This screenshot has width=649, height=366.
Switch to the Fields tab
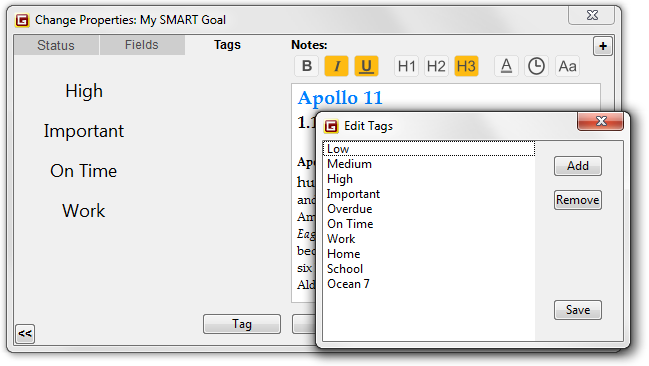[x=142, y=45]
